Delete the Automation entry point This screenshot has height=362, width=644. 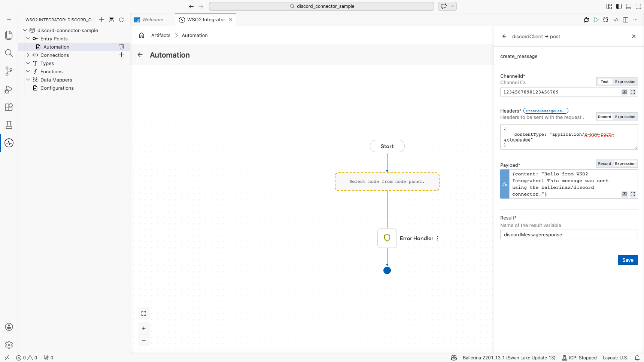click(x=122, y=47)
